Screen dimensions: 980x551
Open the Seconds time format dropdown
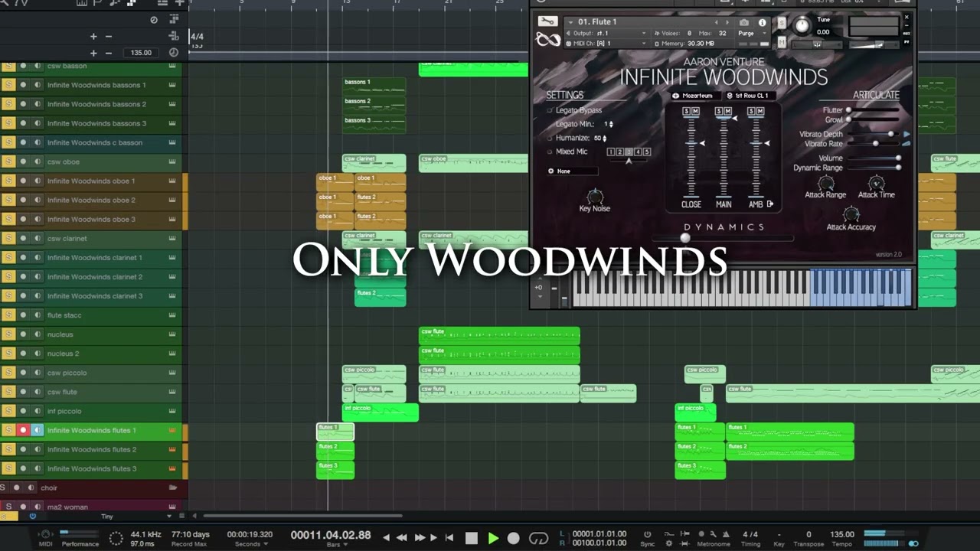[x=250, y=544]
